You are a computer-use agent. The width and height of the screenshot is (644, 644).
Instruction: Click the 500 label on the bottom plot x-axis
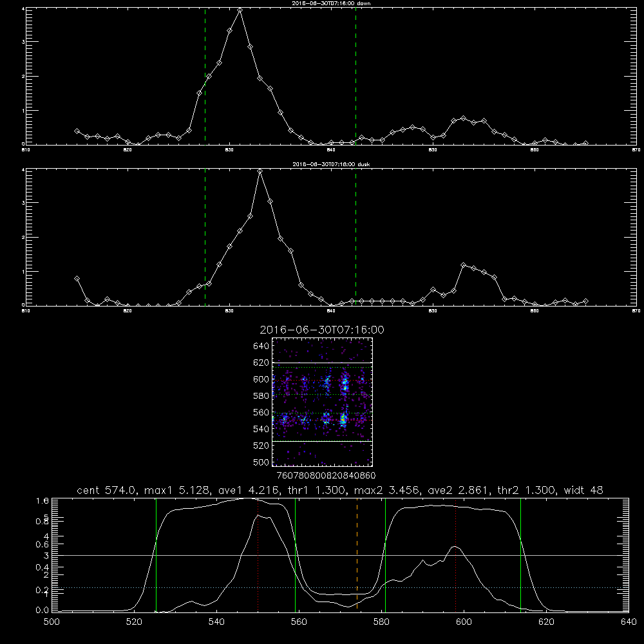[x=52, y=622]
